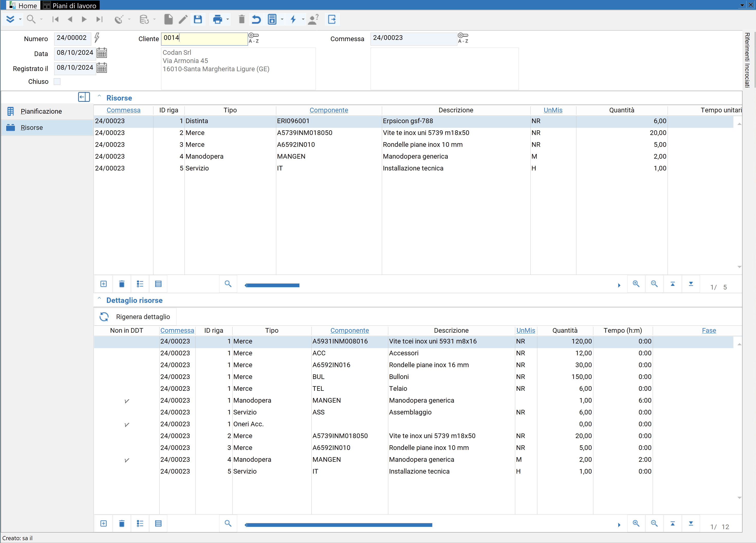Add a new row in Dettaglio risorse grid
756x543 pixels.
[x=104, y=523]
